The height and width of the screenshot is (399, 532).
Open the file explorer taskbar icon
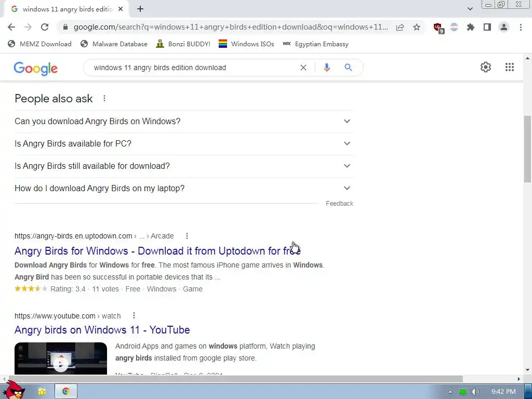(42, 392)
